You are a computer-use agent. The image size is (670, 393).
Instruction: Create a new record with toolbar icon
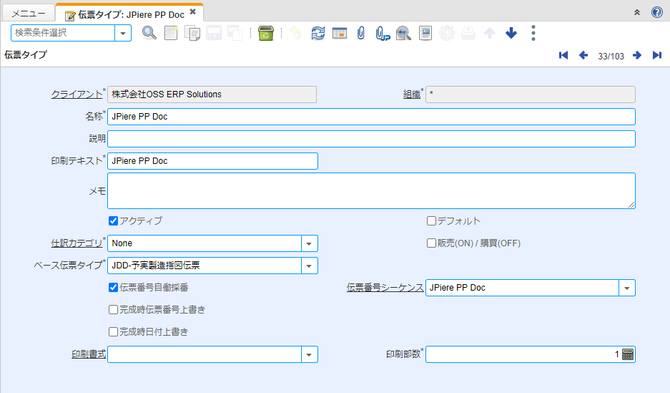point(171,33)
